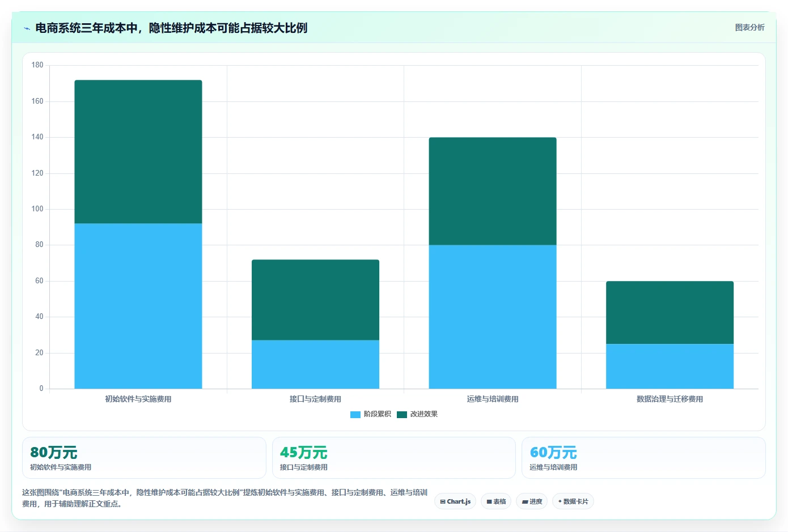
Task: Toggle the 阶段累积 legend swatch
Action: tap(355, 414)
